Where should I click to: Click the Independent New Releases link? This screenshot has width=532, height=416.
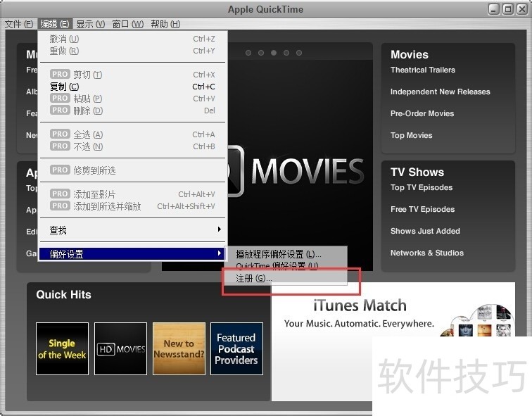pos(440,92)
